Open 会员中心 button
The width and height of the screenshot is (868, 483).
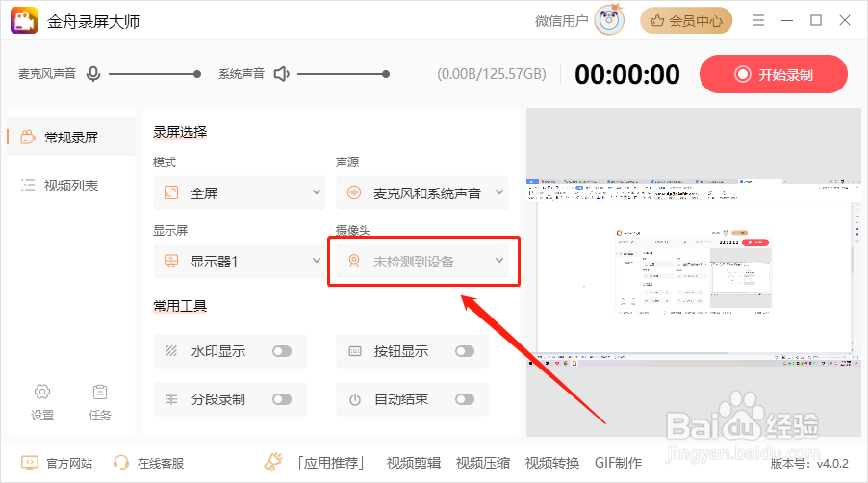[x=686, y=21]
